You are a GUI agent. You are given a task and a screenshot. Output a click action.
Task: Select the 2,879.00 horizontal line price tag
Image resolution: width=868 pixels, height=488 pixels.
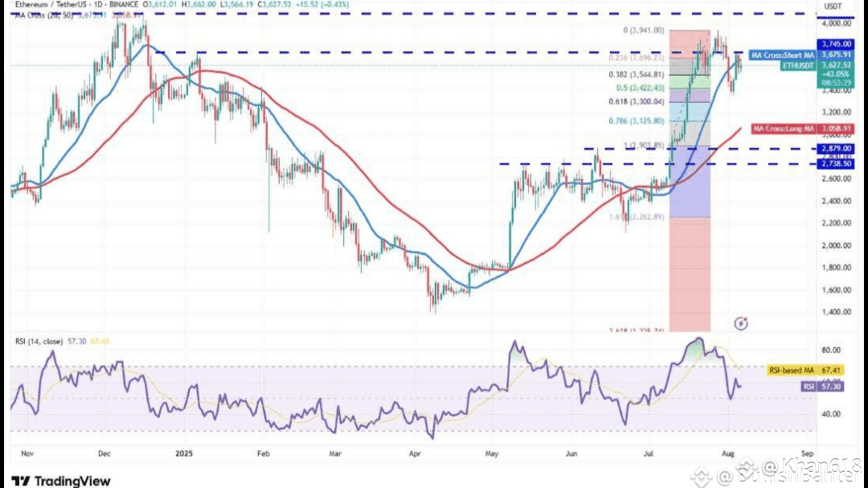836,149
